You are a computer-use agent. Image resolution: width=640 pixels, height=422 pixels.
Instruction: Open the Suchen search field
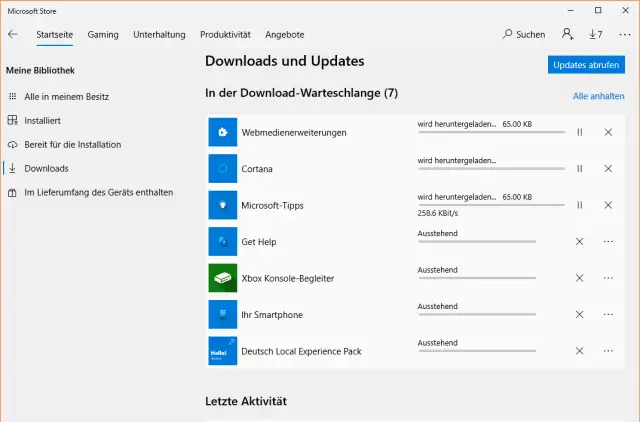tap(523, 34)
